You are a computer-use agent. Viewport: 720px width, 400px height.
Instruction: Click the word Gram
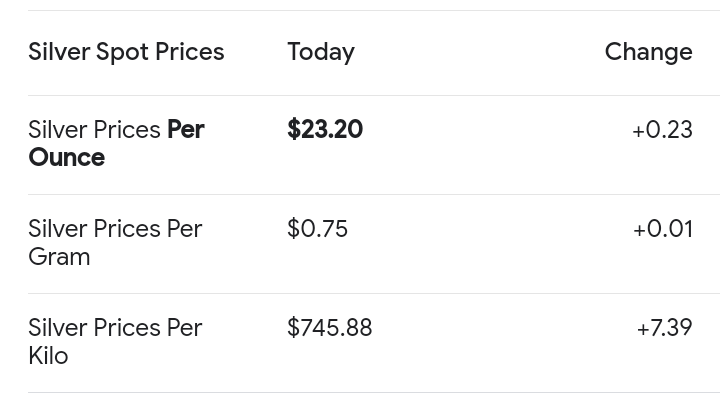[59, 257]
